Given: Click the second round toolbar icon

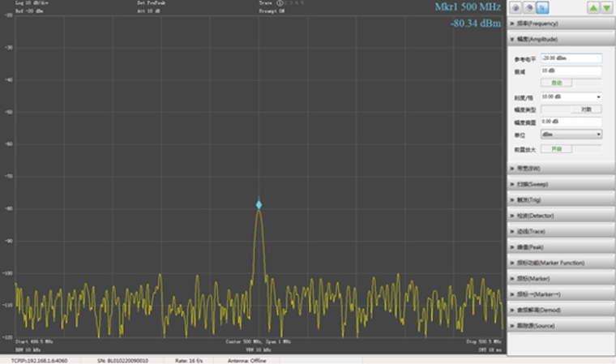Looking at the screenshot, I should click(x=527, y=7).
